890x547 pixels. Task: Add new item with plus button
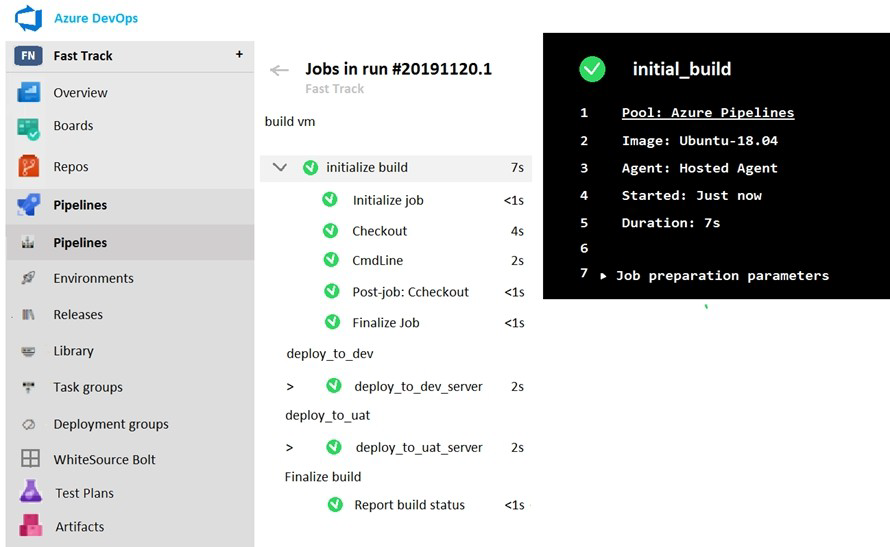[239, 55]
